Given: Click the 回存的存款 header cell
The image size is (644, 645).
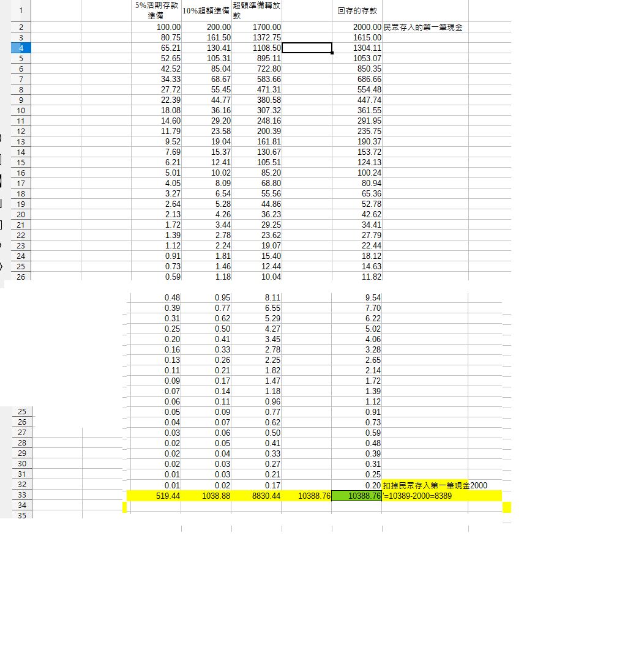Looking at the screenshot, I should click(357, 11).
